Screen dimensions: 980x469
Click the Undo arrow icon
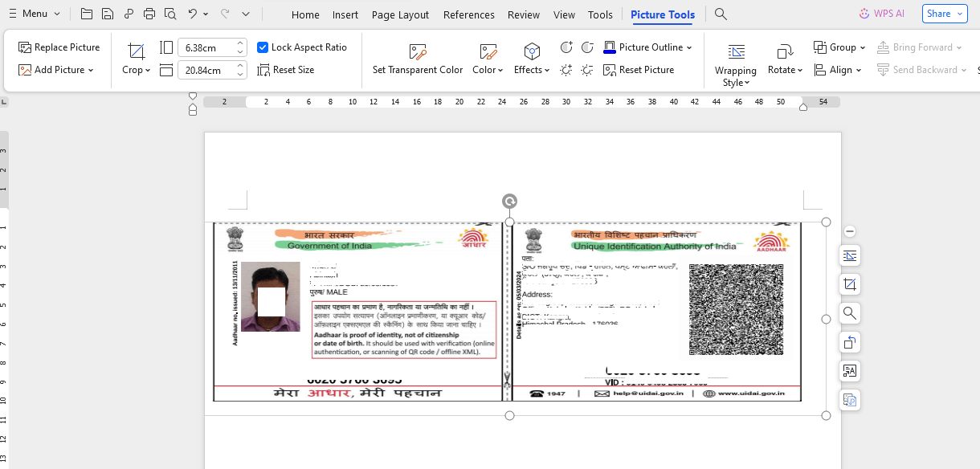point(192,14)
